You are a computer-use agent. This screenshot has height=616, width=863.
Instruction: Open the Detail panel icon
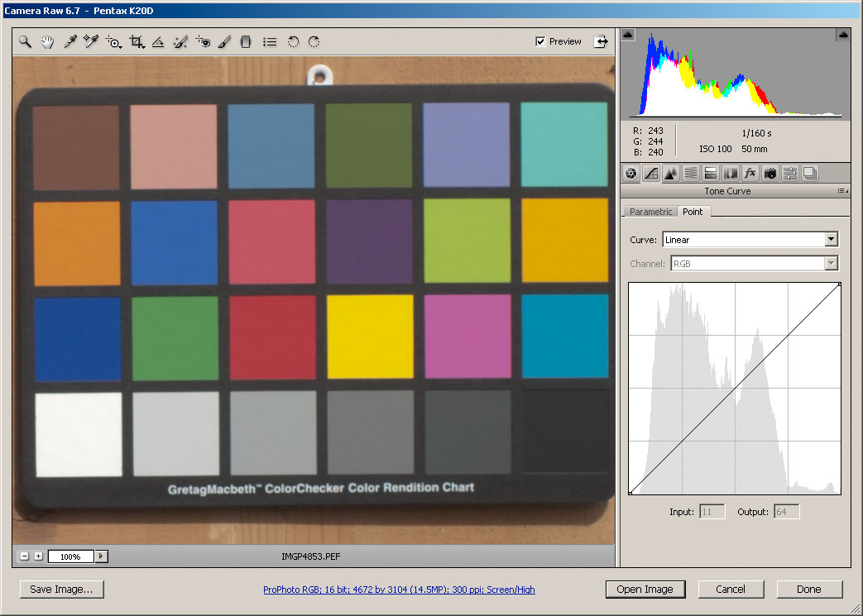pyautogui.click(x=671, y=174)
